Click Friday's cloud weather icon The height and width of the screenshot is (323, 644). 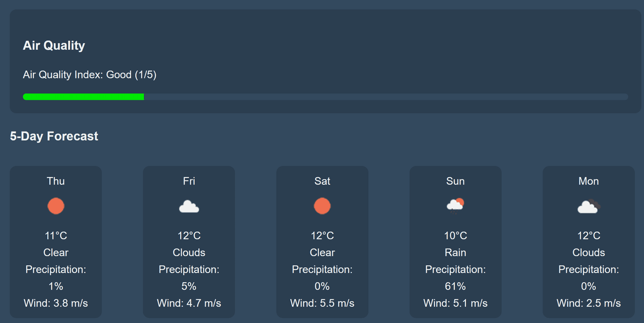pyautogui.click(x=189, y=207)
